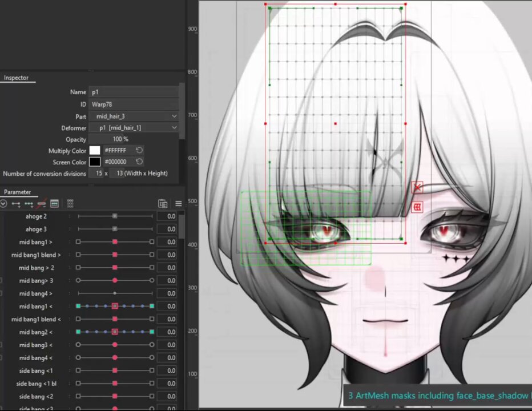
Task: Select the mid bang4 < parameter label
Action: coord(36,358)
